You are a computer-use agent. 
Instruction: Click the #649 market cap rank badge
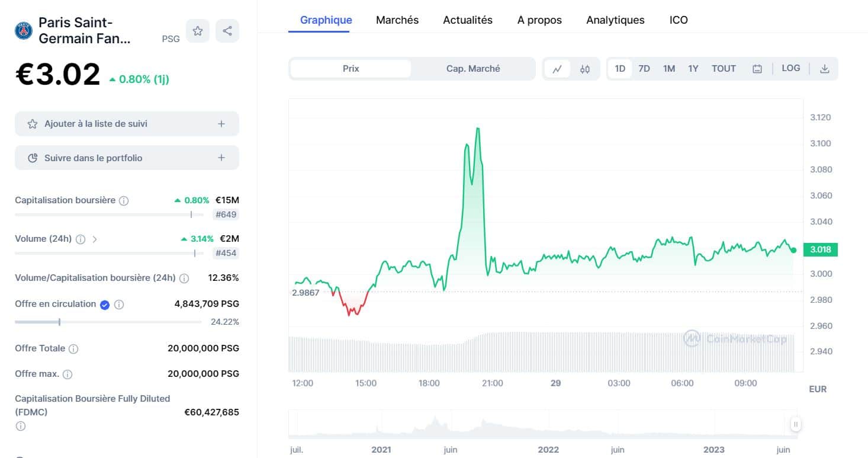tap(226, 214)
